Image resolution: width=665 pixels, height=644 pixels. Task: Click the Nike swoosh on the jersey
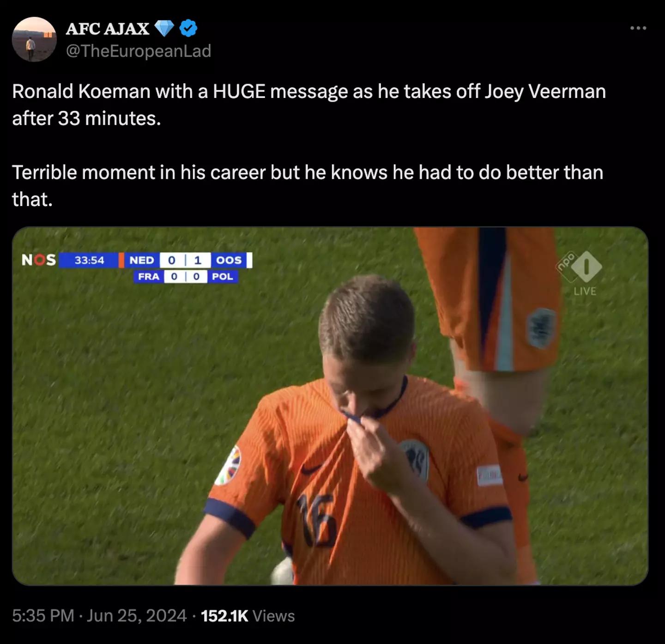point(312,470)
